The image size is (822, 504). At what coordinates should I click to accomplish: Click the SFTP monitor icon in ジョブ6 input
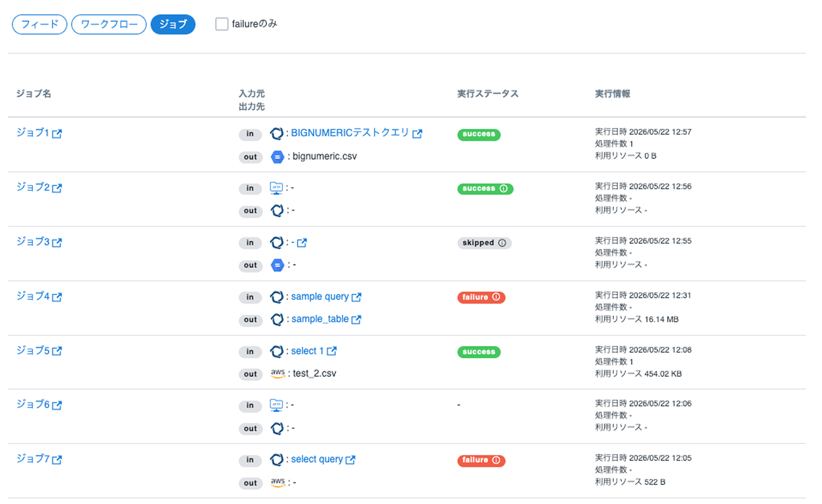click(x=276, y=406)
